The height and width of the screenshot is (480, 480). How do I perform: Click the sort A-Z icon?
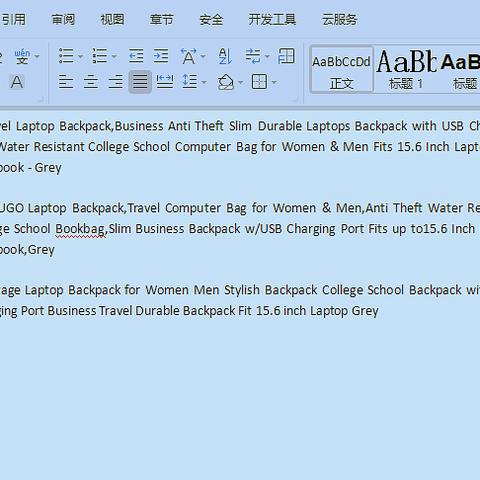pyautogui.click(x=225, y=56)
